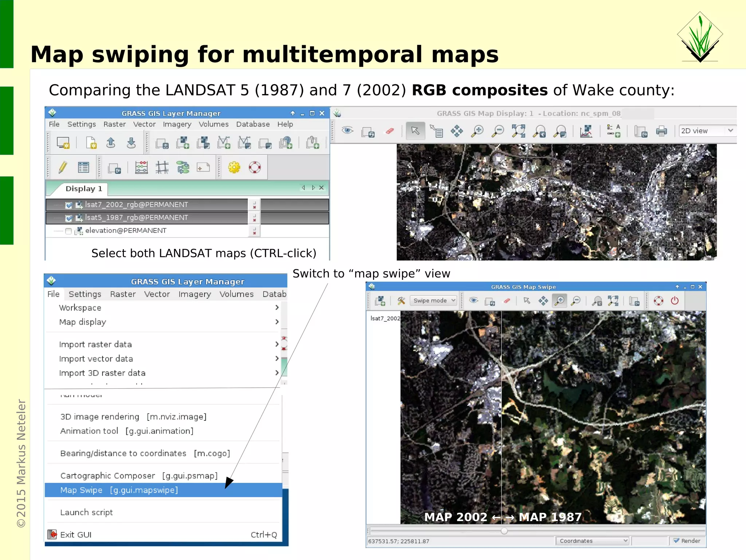Screen dimensions: 746x560
Task: Click next tab arrow beside Display 1
Action: (313, 188)
